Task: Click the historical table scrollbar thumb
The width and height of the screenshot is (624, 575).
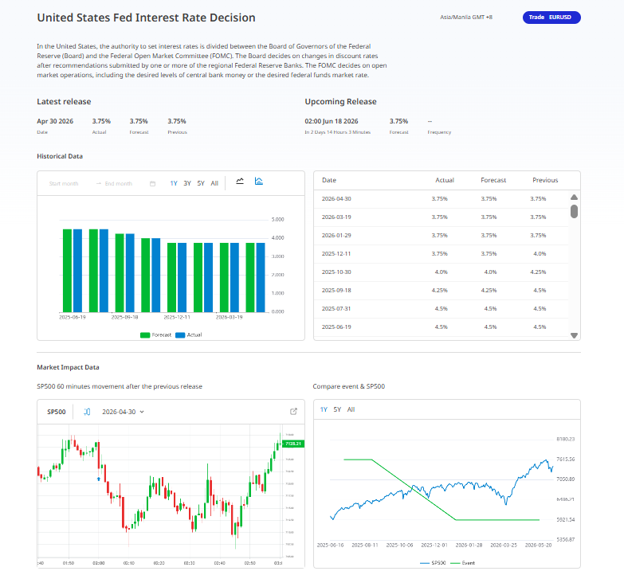Action: 574,211
